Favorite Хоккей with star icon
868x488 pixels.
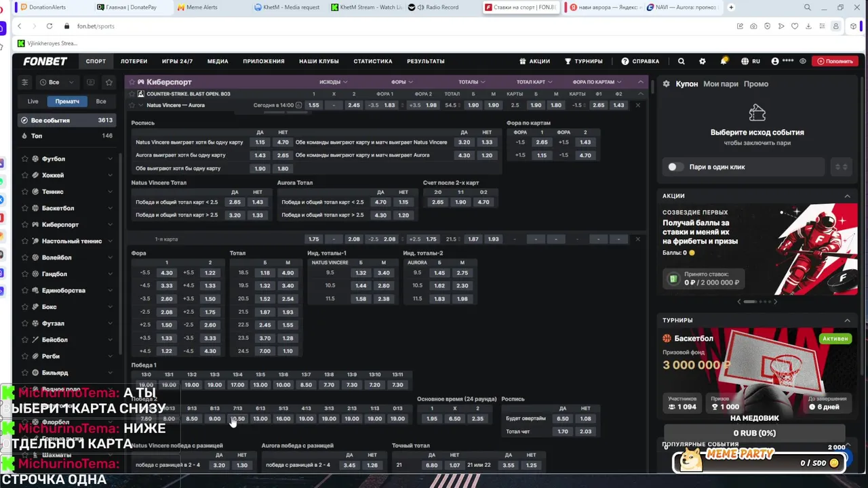pos(25,175)
